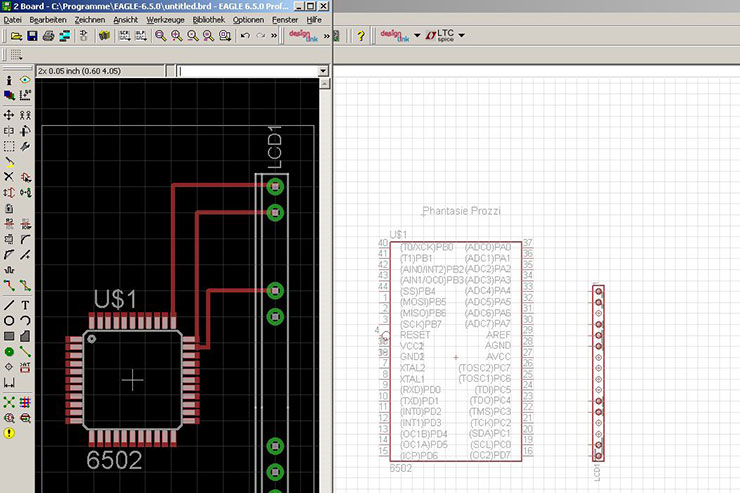Select the Rotate tool

click(x=25, y=131)
